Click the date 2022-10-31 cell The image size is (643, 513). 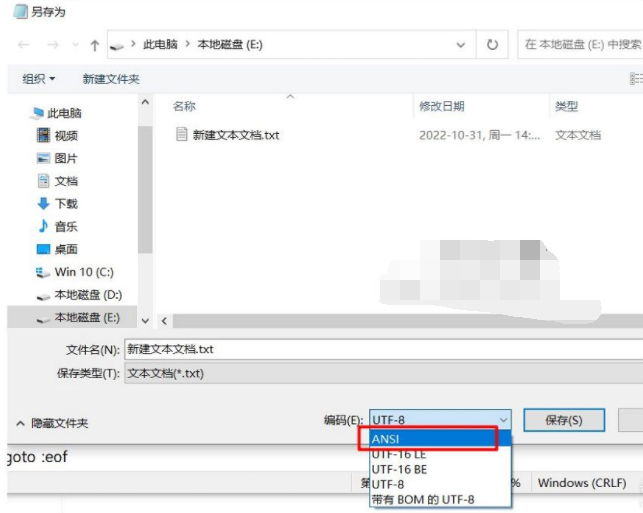[479, 135]
